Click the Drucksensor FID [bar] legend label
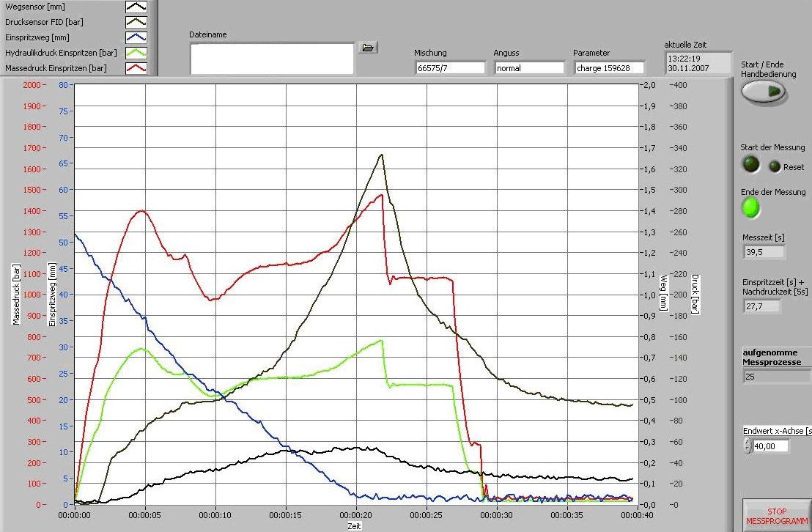This screenshot has height=532, width=812. pyautogui.click(x=44, y=22)
